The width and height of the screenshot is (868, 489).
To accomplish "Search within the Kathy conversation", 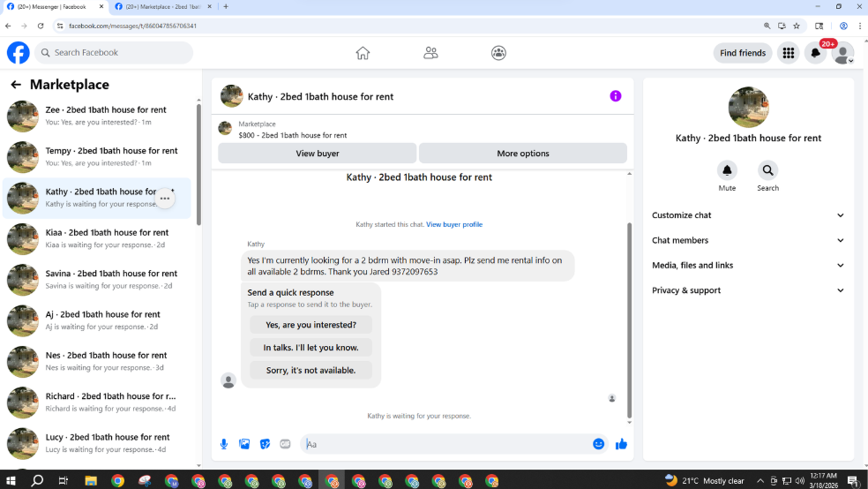I will tap(767, 170).
